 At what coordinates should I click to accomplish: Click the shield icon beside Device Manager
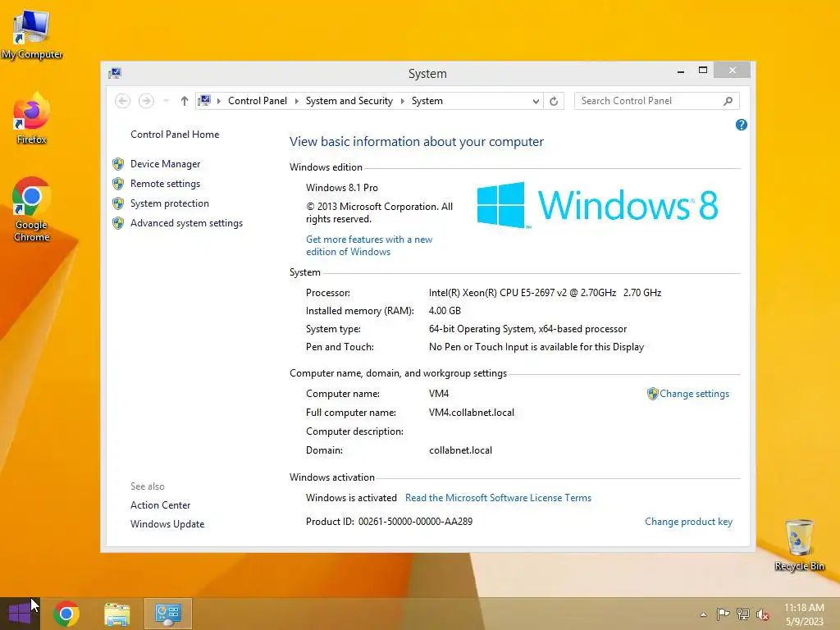pyautogui.click(x=118, y=164)
